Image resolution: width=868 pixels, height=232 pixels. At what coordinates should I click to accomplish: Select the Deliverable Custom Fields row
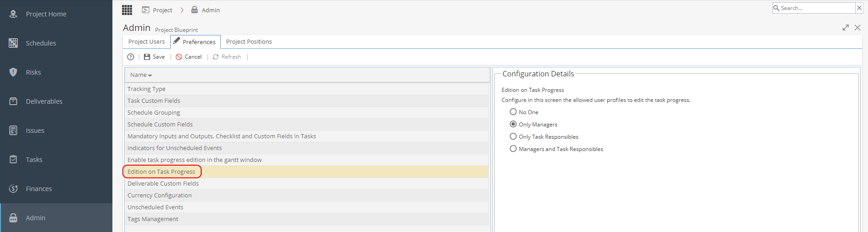coord(306,184)
